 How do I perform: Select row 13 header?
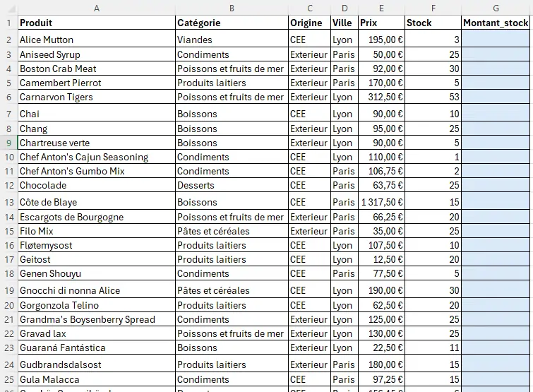point(9,202)
